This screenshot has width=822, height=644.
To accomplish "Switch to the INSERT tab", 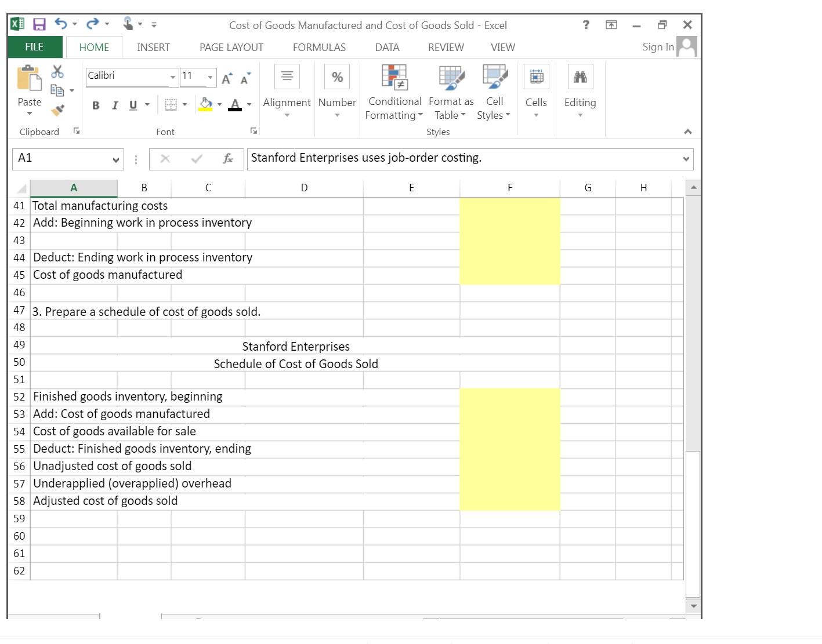I will [153, 48].
